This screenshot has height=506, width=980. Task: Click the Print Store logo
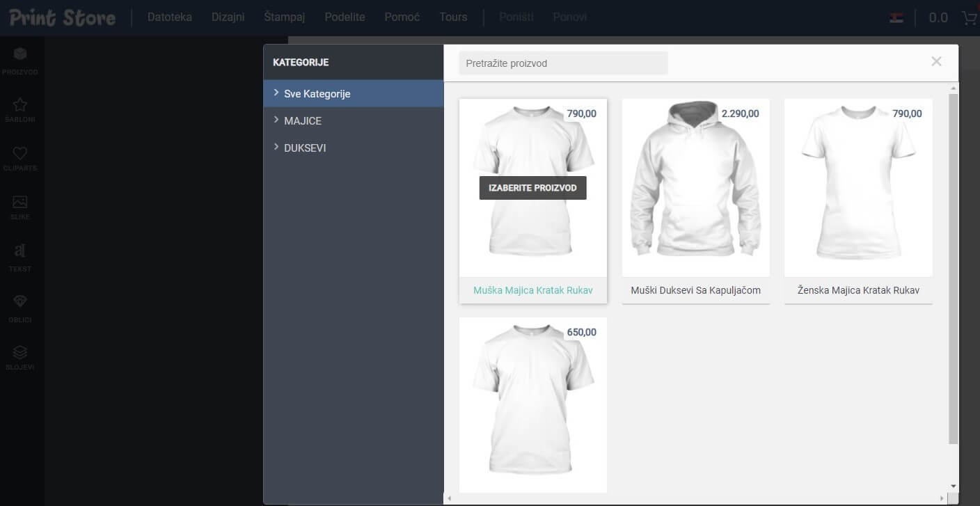[x=63, y=17]
